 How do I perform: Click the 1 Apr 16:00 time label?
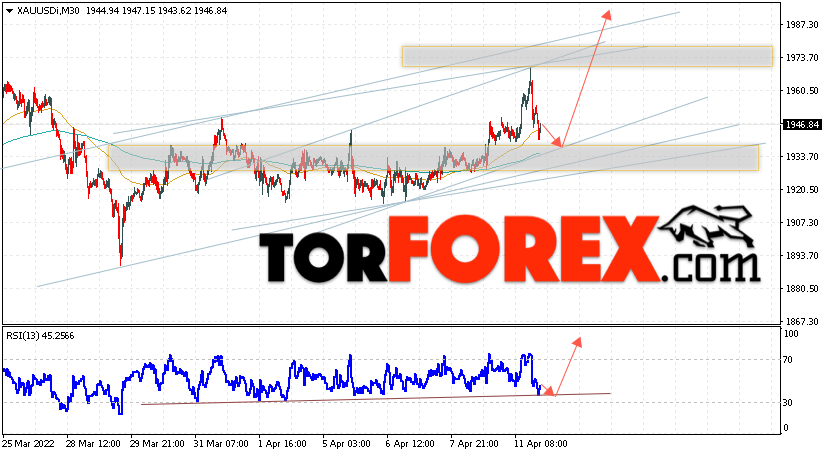point(282,443)
